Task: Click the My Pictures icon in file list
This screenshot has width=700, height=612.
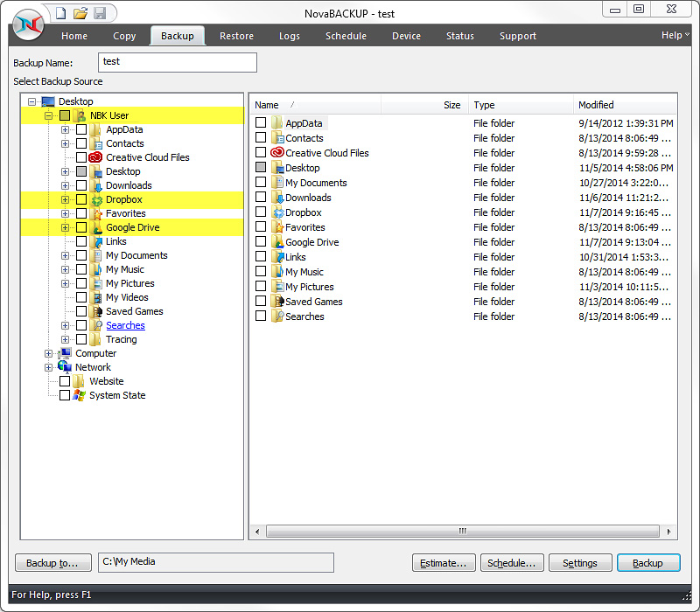Action: click(277, 287)
